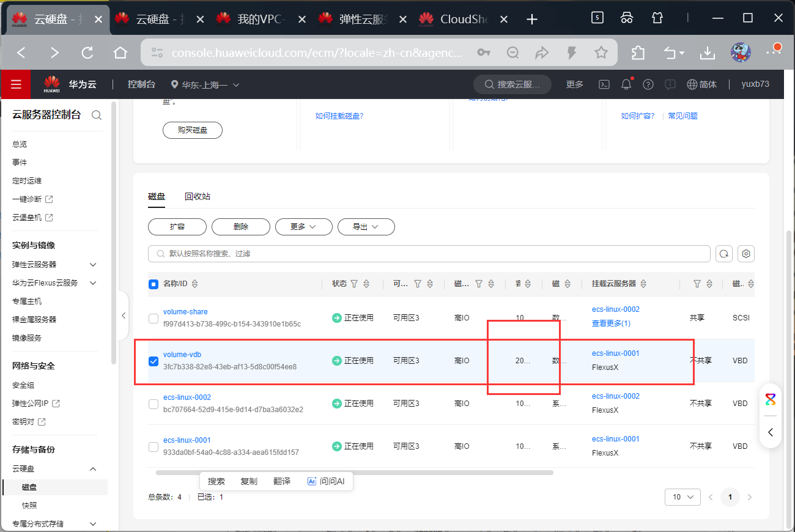Toggle the select-all checkbox in table header
The height and width of the screenshot is (532, 795).
153,284
